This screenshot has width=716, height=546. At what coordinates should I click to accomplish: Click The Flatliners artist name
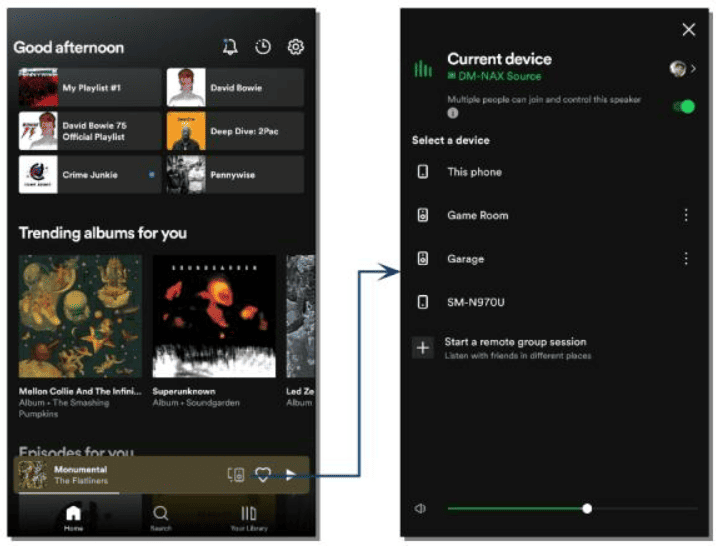[x=81, y=481]
